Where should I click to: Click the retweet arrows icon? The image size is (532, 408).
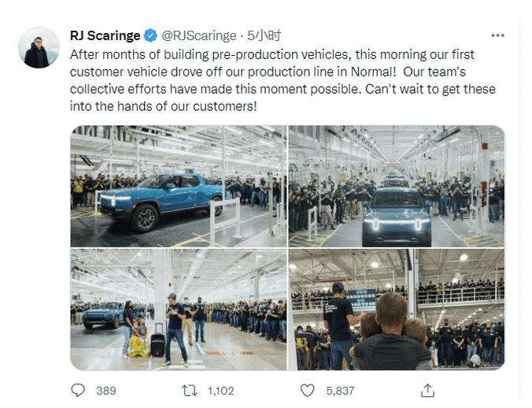tap(189, 390)
